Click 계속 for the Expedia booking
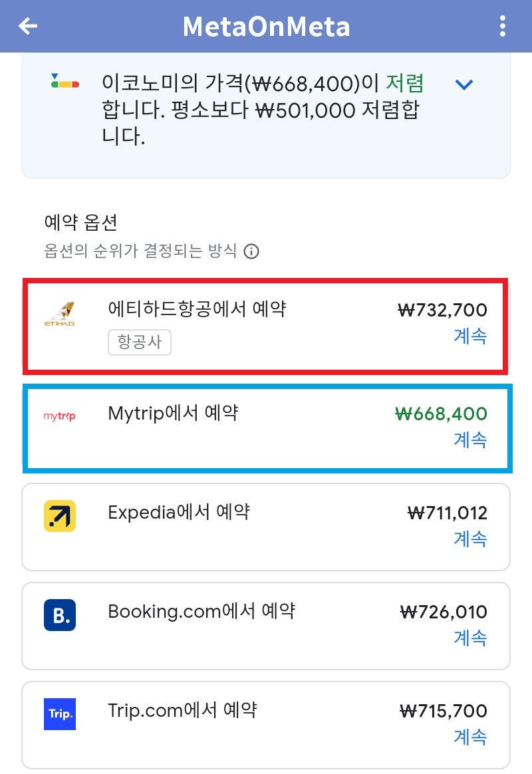532x774 pixels. pos(471,539)
